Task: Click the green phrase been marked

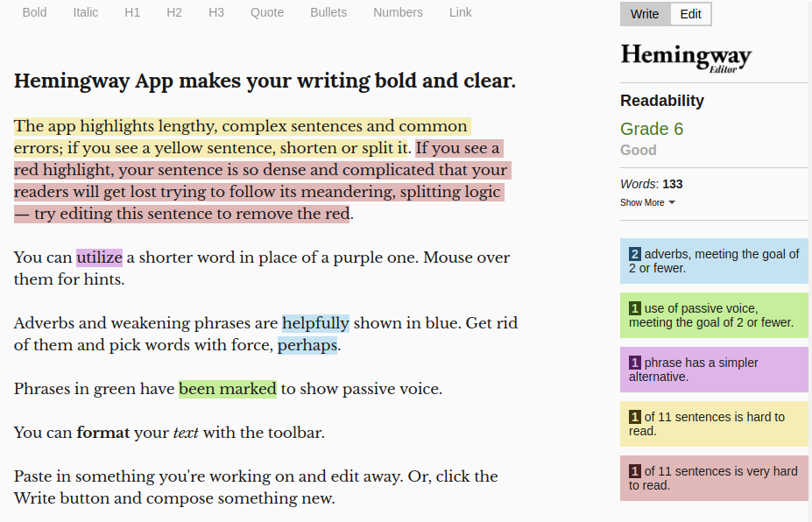Action: coord(228,388)
